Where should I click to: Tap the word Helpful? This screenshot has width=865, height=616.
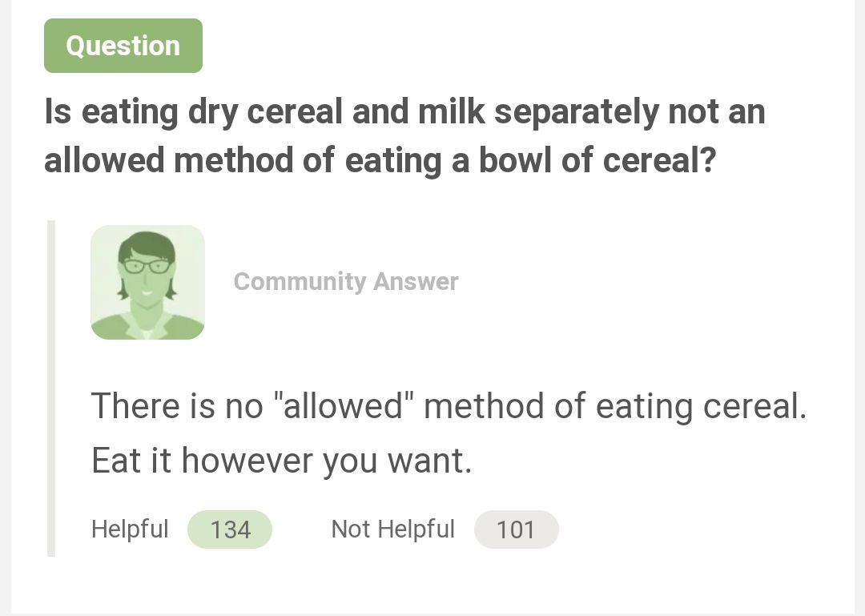[x=130, y=529]
